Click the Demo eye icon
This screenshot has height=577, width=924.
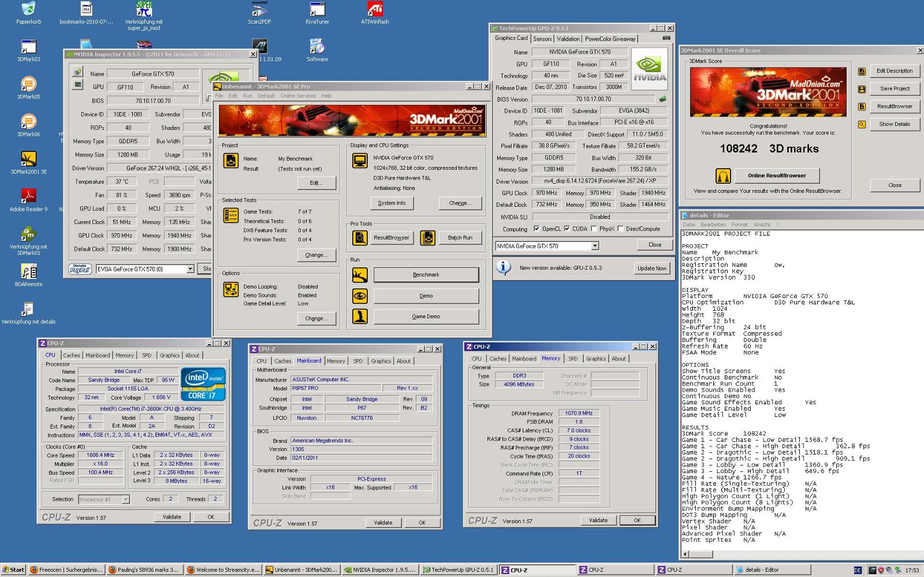[360, 296]
